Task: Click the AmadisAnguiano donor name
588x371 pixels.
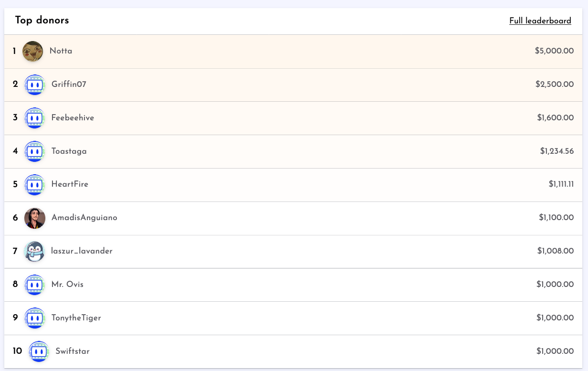Action: pos(84,218)
